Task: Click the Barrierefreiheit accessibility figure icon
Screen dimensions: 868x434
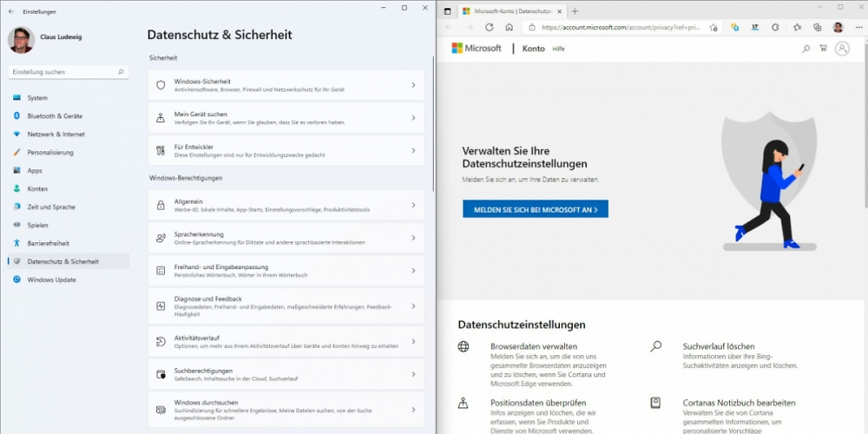Action: [x=16, y=243]
